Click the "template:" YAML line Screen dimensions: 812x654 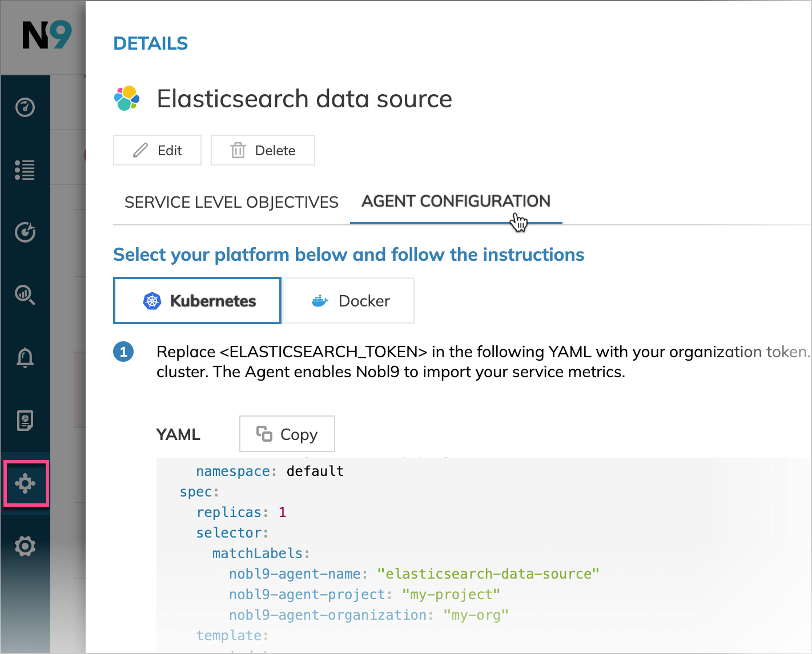232,636
